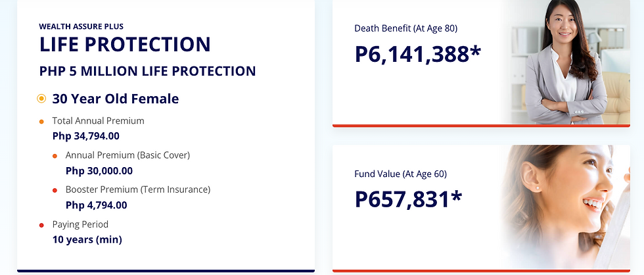Select the 30 Year Old Female radio bullet

click(41, 99)
